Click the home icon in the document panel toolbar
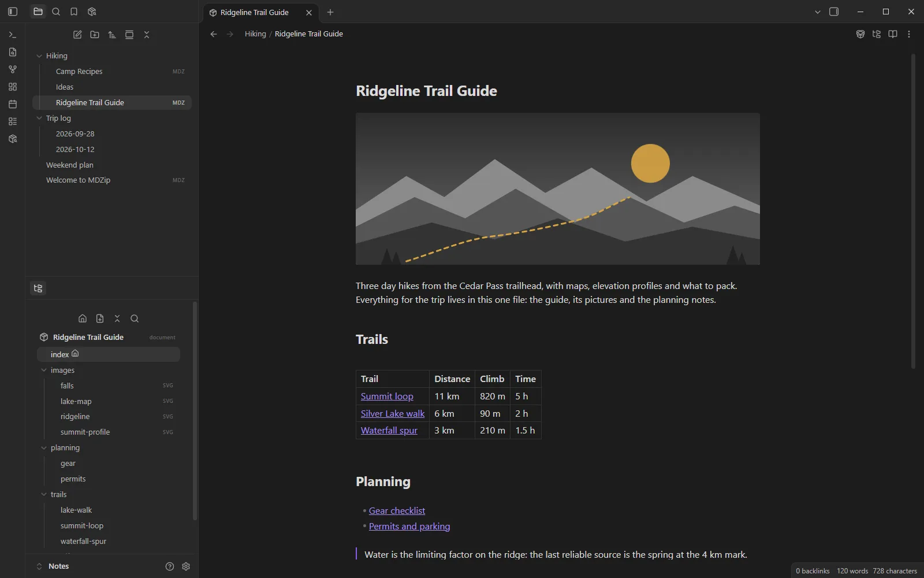This screenshot has width=924, height=578. pyautogui.click(x=83, y=318)
